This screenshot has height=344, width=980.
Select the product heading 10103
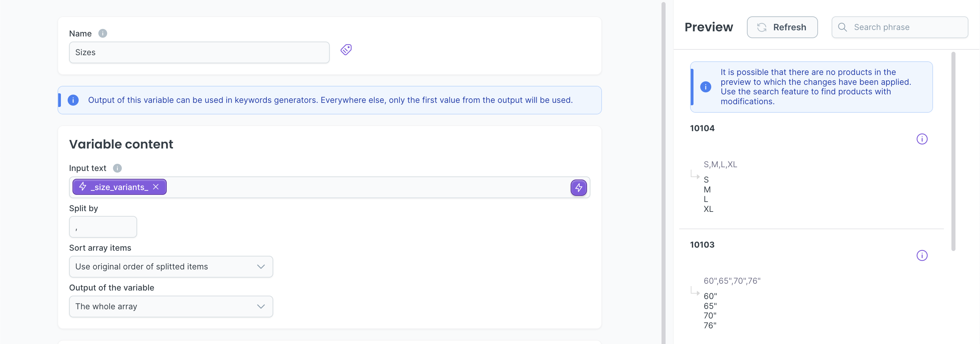pyautogui.click(x=702, y=245)
